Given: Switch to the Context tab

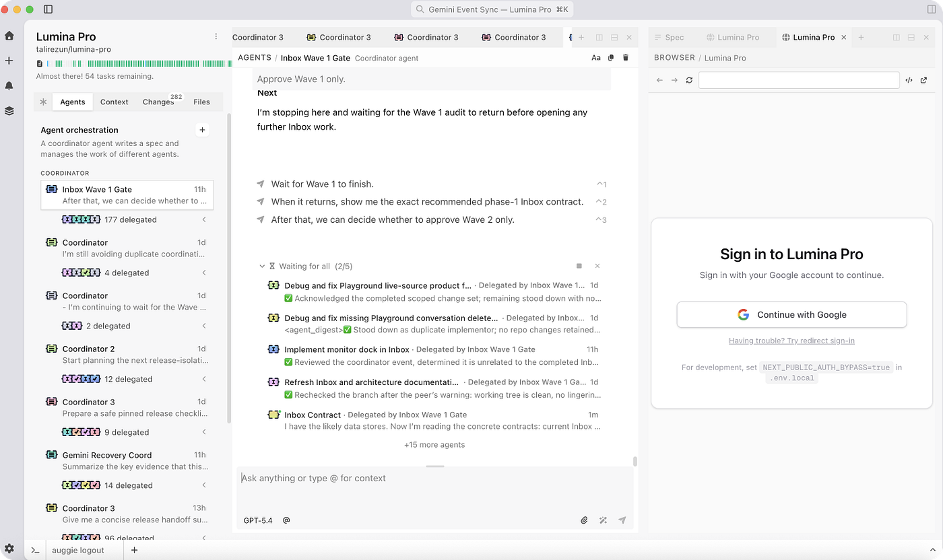Looking at the screenshot, I should 115,102.
